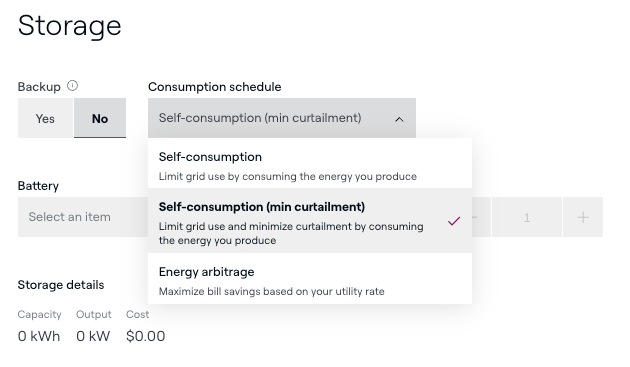Collapse the Consumption schedule chevron arrow
The height and width of the screenshot is (367, 630).
(399, 119)
